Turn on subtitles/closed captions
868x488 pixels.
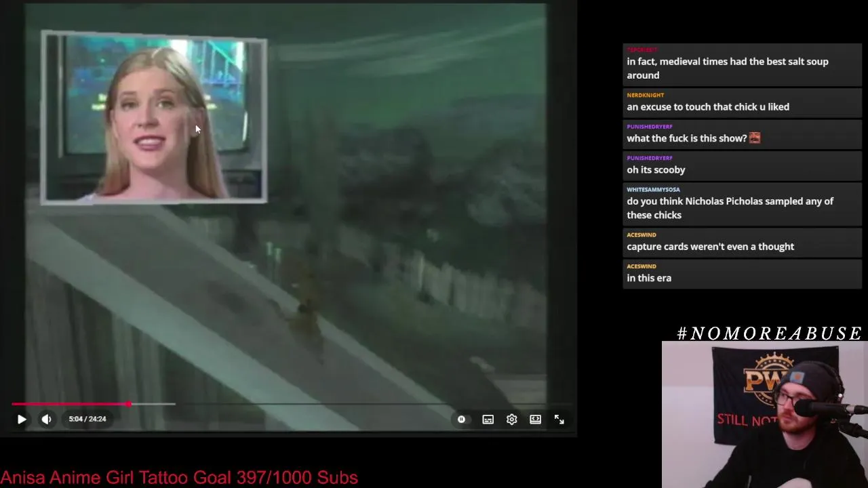tap(488, 420)
